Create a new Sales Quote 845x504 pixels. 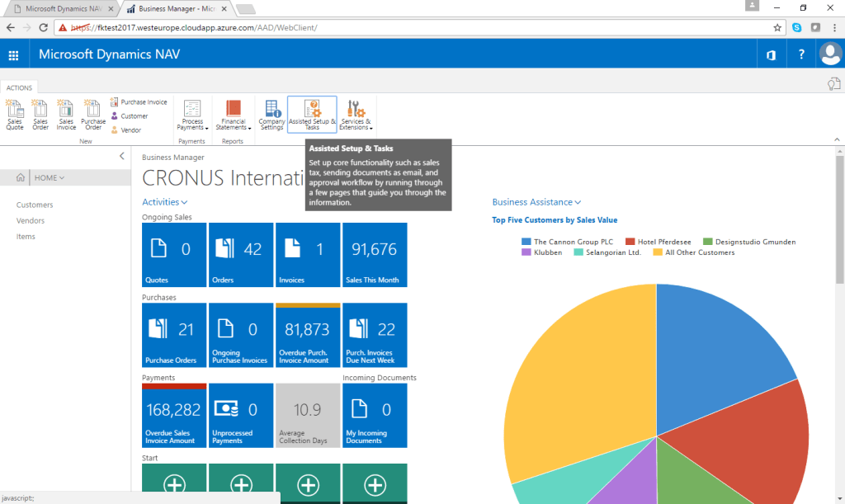click(15, 115)
